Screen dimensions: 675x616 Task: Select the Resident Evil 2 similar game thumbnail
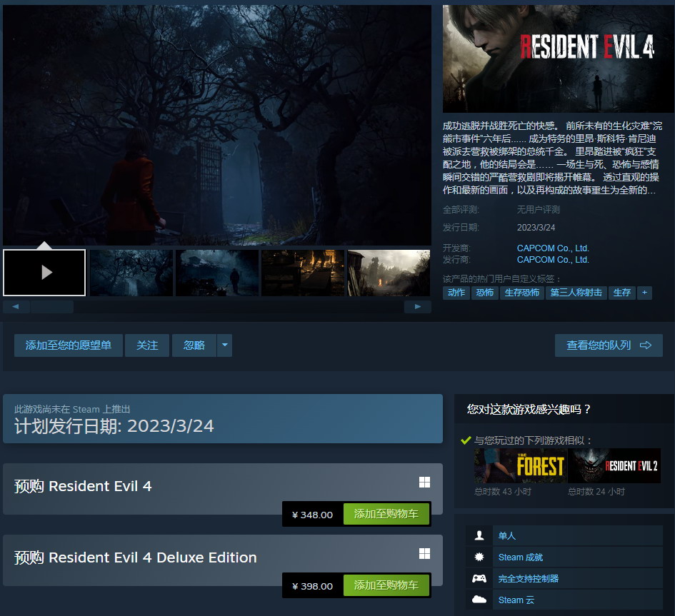615,465
